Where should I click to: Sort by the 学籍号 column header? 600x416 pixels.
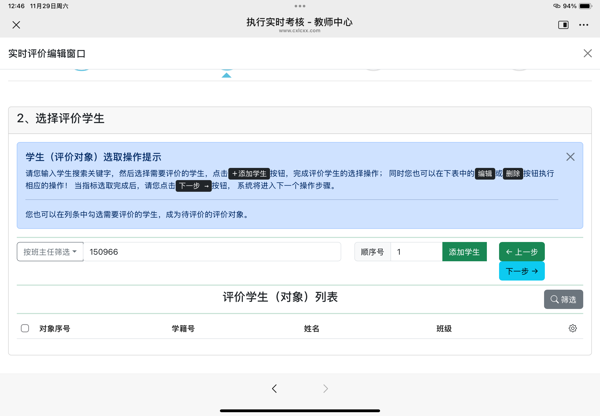tap(183, 328)
